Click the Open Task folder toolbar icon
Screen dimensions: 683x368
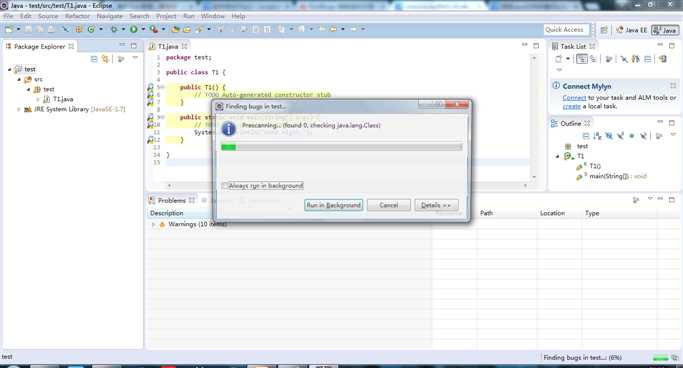click(x=187, y=29)
